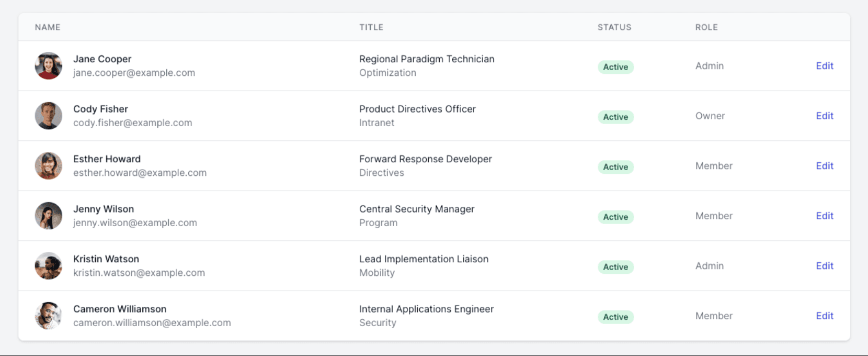The height and width of the screenshot is (356, 868).
Task: Edit Kristin Watson's details
Action: pyautogui.click(x=824, y=266)
